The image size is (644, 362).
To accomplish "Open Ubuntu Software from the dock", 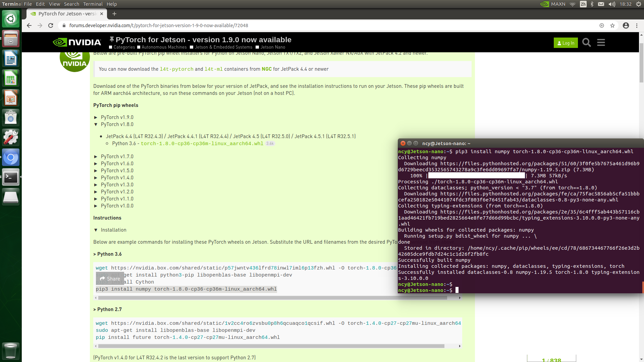I will [x=11, y=118].
